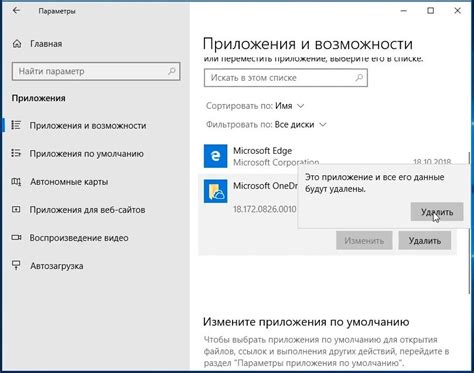Open Главная home icon

17,44
